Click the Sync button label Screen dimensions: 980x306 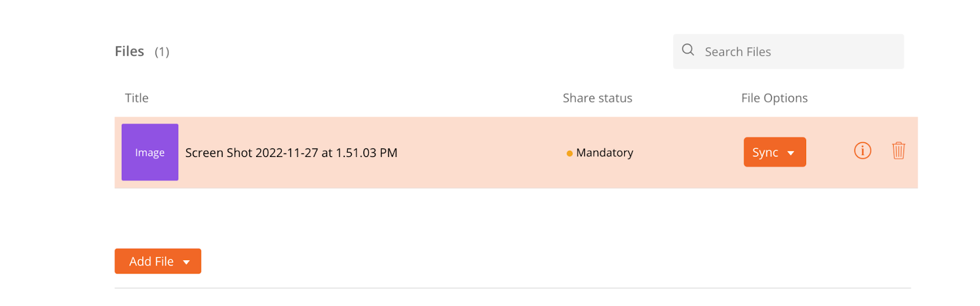click(x=765, y=153)
